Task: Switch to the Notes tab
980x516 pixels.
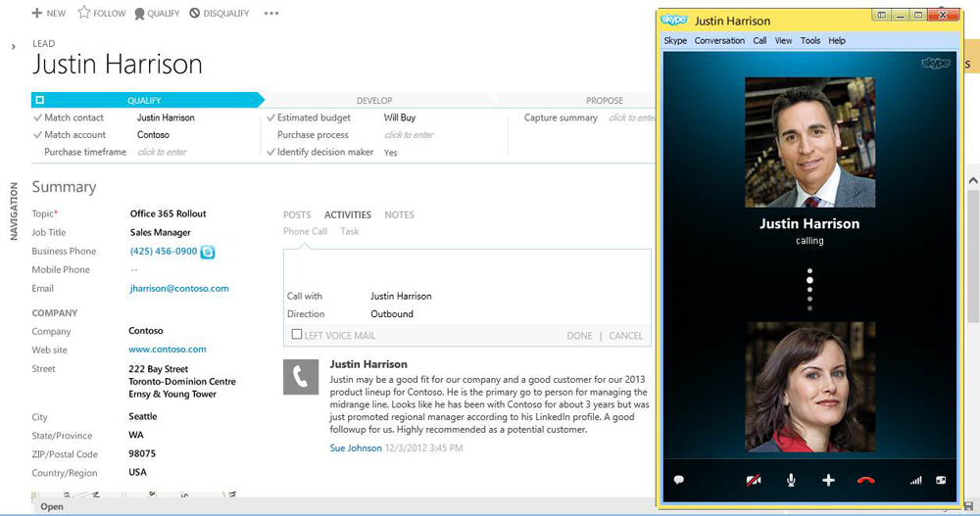Action: tap(399, 214)
